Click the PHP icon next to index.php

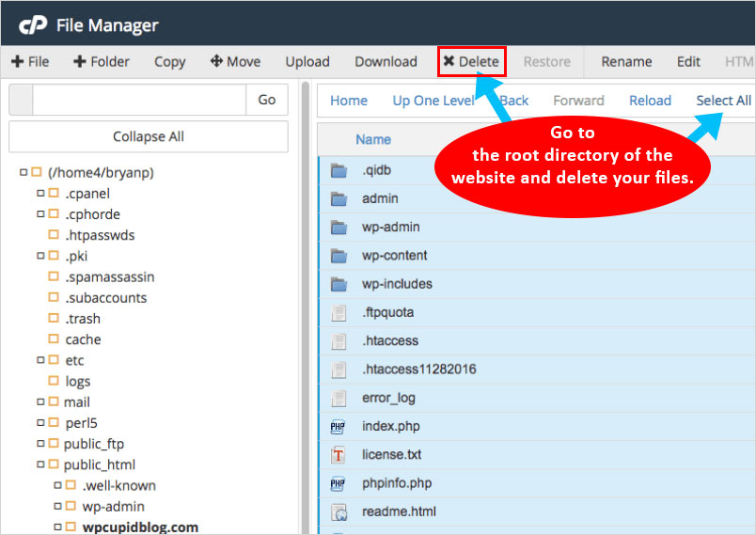[339, 426]
